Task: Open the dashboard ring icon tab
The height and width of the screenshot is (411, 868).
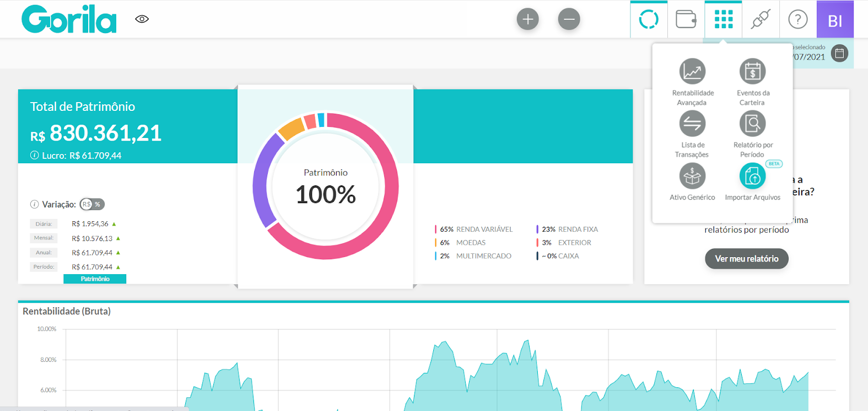Action: (649, 19)
